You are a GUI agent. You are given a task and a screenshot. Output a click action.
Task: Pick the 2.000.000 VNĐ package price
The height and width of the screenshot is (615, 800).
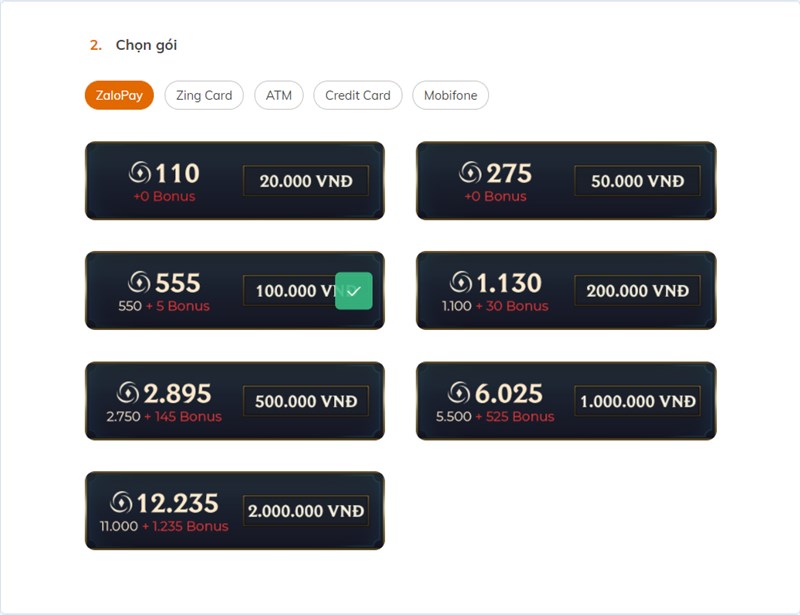pyautogui.click(x=306, y=510)
